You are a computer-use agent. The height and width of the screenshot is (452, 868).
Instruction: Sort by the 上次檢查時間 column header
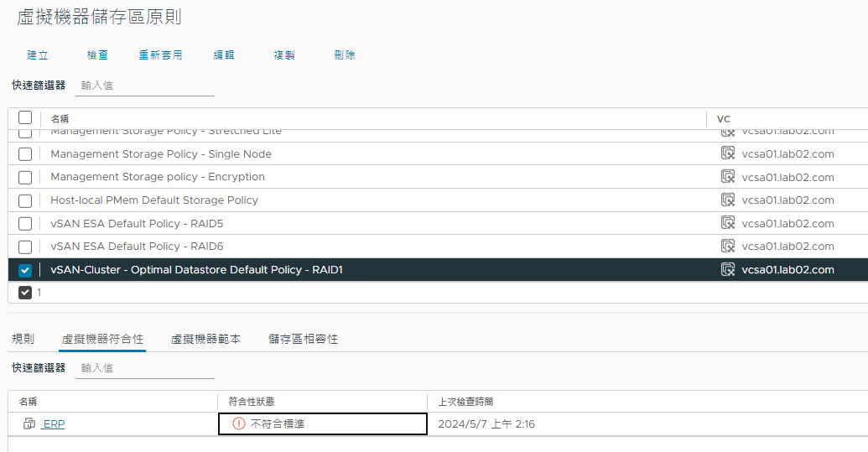pos(465,402)
